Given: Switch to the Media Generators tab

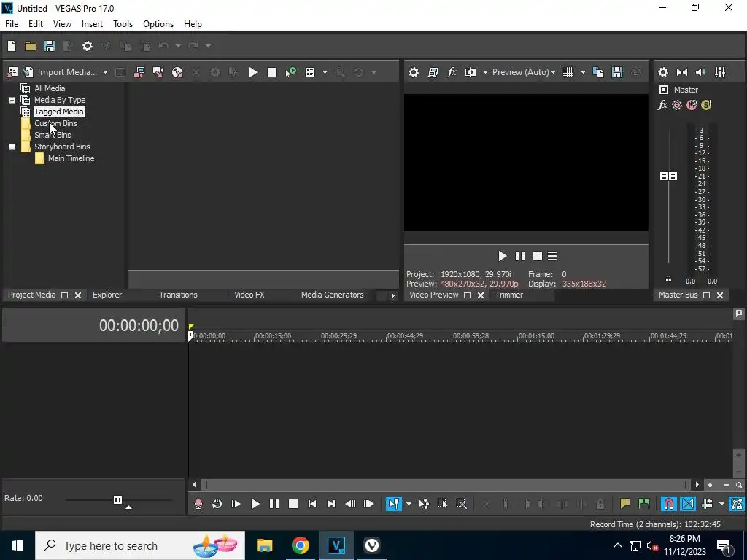Looking at the screenshot, I should coord(332,295).
